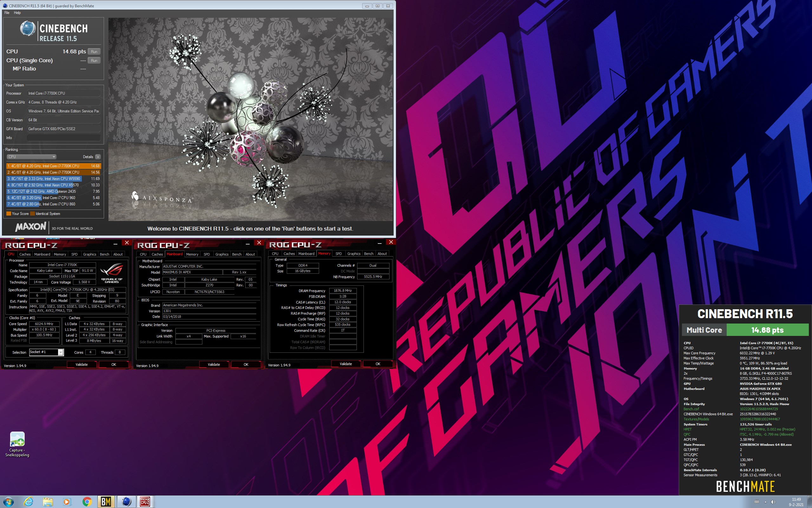Click BENCHMATE logo in results panel
The image size is (812, 508).
point(745,486)
